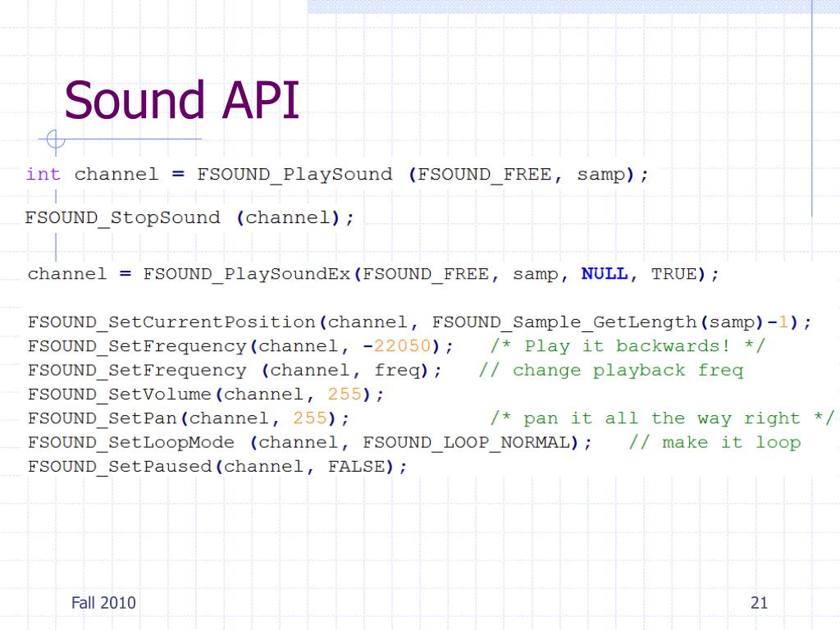Click the 'Play it backwards!' comment
The width and height of the screenshot is (840, 630).
point(627,347)
